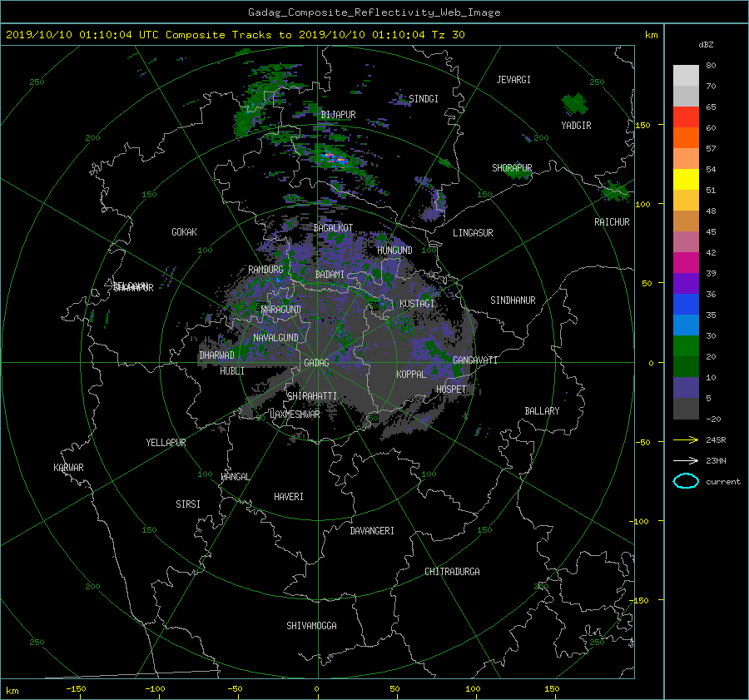Click the BALLARY city label
The width and height of the screenshot is (749, 700).
(x=542, y=411)
